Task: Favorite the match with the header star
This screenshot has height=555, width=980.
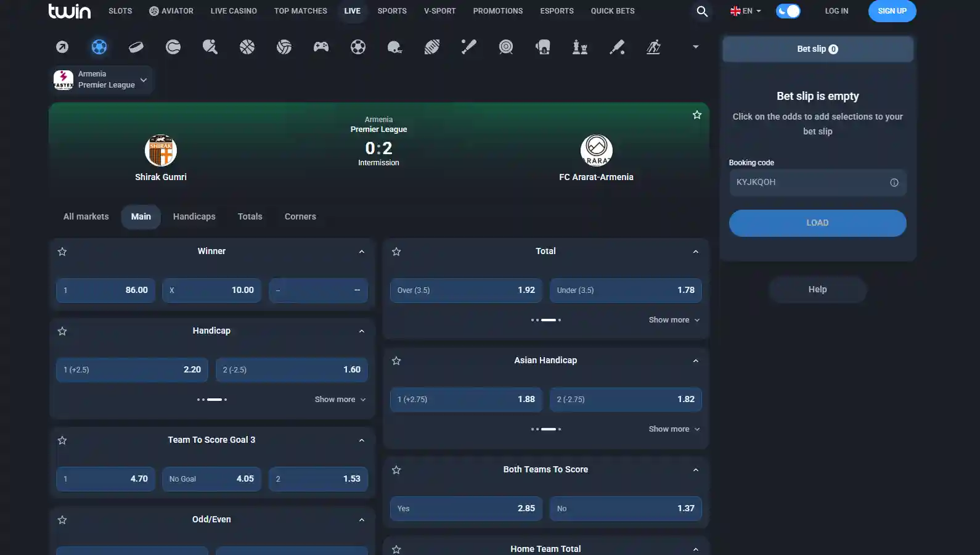Action: pos(697,115)
